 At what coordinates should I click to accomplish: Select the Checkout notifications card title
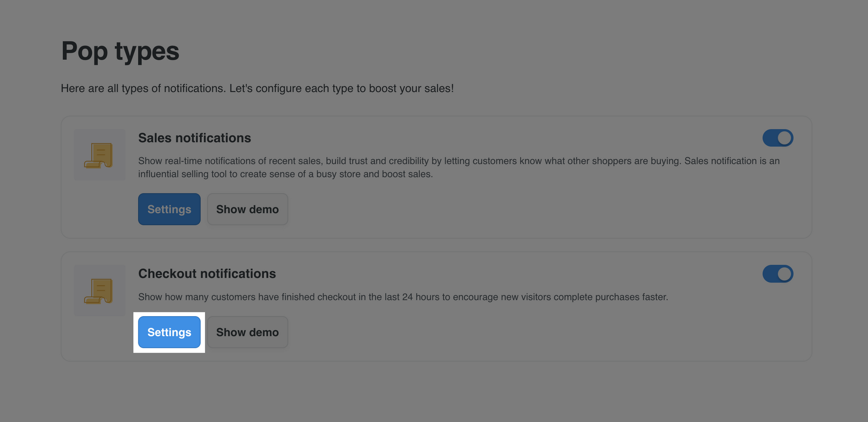[x=207, y=274]
